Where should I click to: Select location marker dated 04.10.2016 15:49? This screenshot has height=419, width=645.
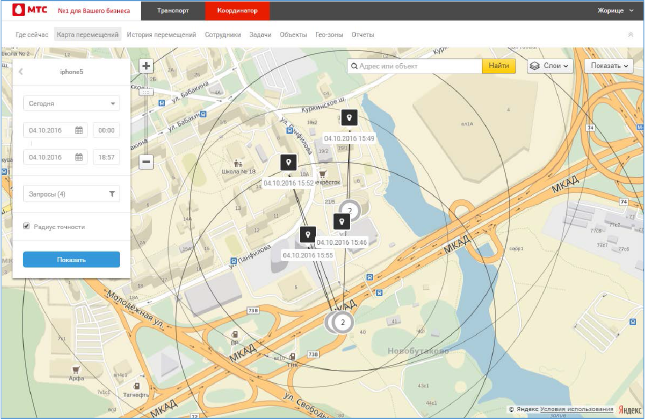349,118
